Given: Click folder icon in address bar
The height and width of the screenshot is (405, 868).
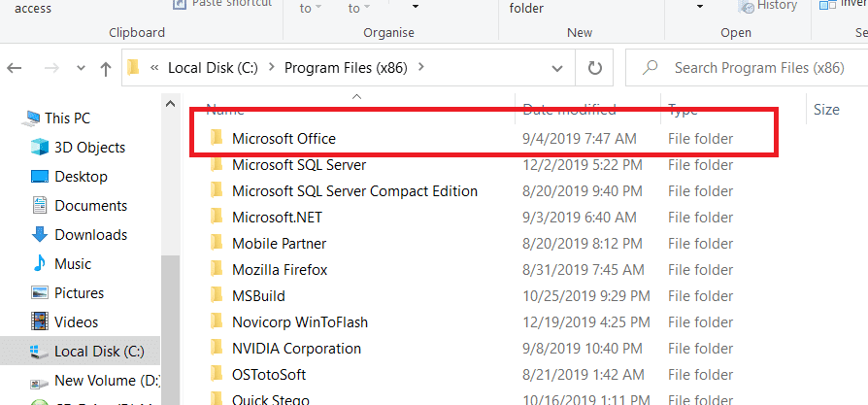Looking at the screenshot, I should pyautogui.click(x=133, y=68).
